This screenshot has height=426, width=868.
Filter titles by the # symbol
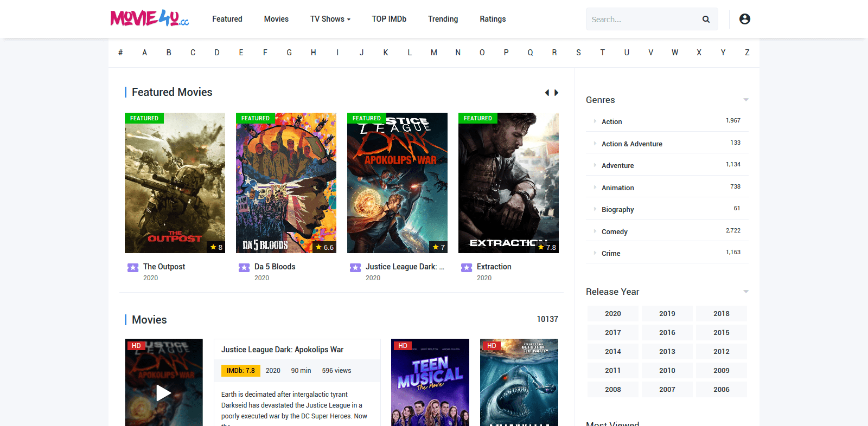pyautogui.click(x=120, y=53)
